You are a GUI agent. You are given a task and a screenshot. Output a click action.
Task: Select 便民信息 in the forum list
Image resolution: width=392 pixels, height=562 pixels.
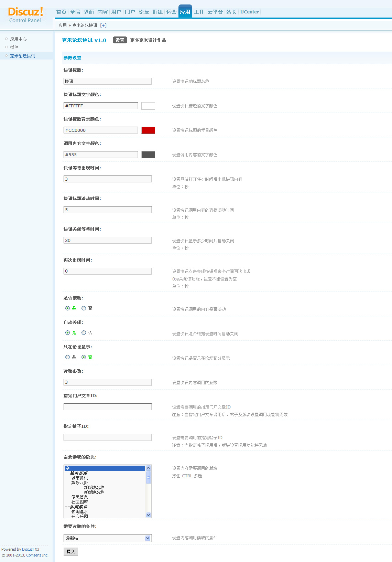105,497
